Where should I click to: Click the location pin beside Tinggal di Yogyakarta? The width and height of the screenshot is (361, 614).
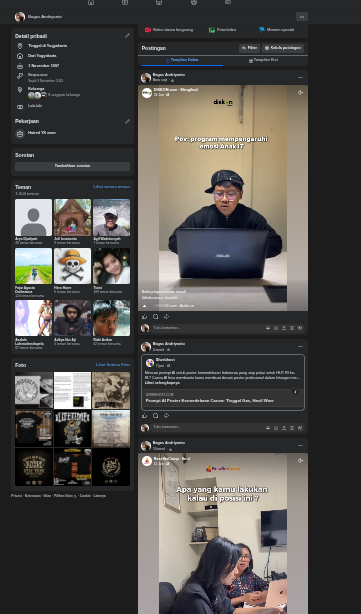pyautogui.click(x=20, y=46)
